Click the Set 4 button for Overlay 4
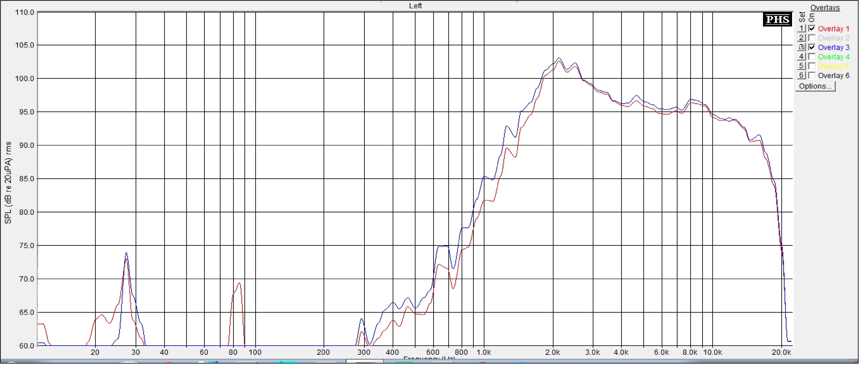 click(x=801, y=57)
